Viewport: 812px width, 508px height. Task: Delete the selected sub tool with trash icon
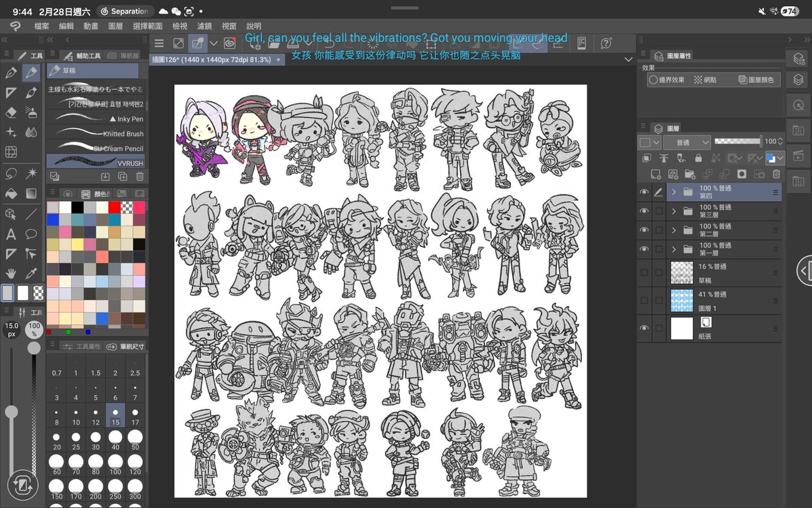[x=139, y=176]
